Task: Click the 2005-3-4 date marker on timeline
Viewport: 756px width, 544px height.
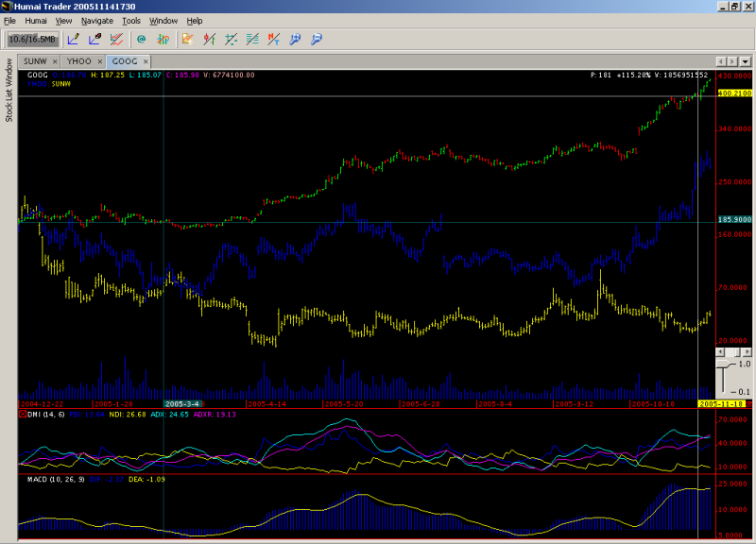Action: [182, 403]
